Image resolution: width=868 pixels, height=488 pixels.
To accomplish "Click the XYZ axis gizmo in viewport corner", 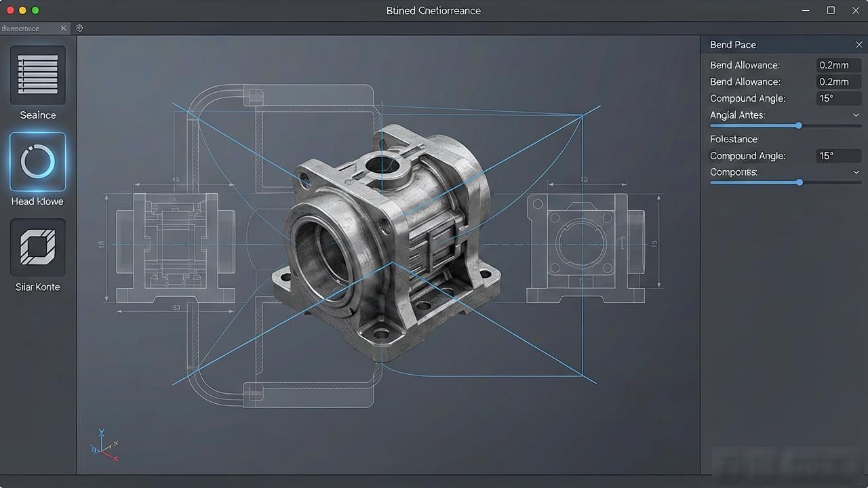I will click(104, 446).
